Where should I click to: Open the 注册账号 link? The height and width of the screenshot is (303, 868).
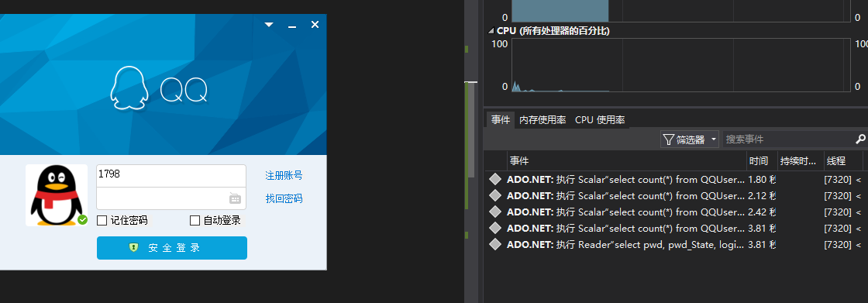click(x=284, y=176)
